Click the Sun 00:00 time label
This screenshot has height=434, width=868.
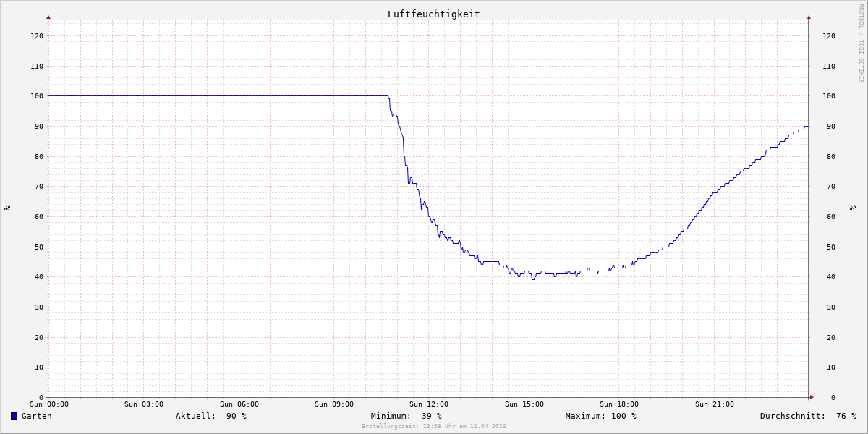48,404
